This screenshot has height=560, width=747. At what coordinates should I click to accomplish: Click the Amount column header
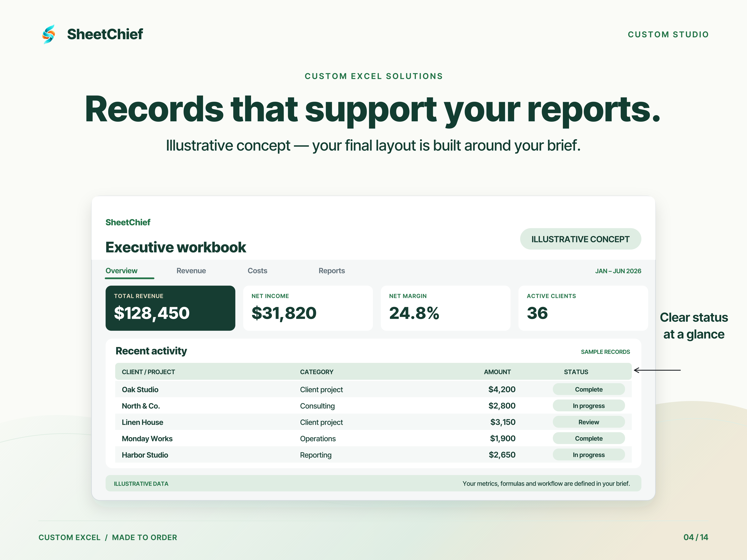coord(497,372)
